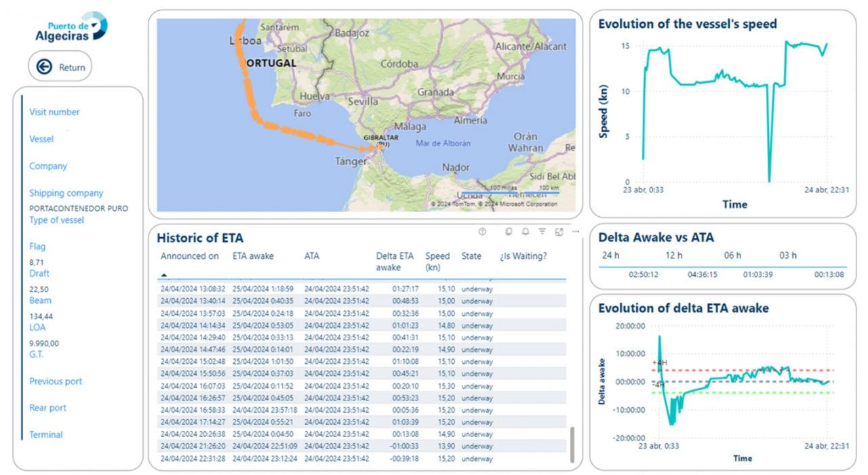Select the 24/04/2024 13:40:14 row

coord(362,301)
